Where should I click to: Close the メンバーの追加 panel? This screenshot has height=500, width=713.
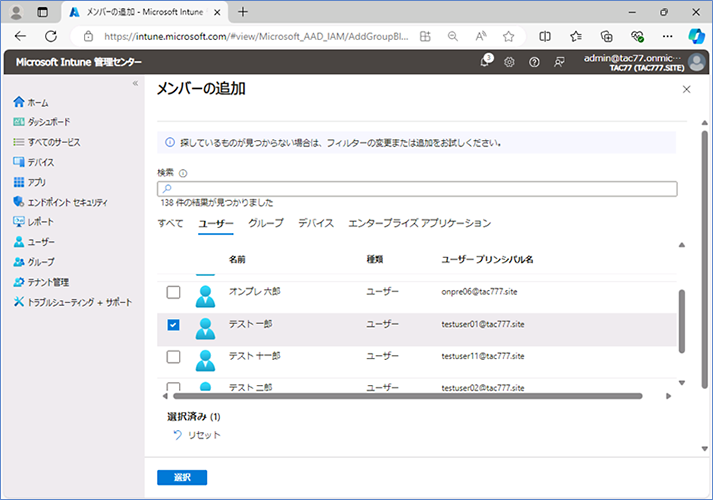[x=687, y=90]
